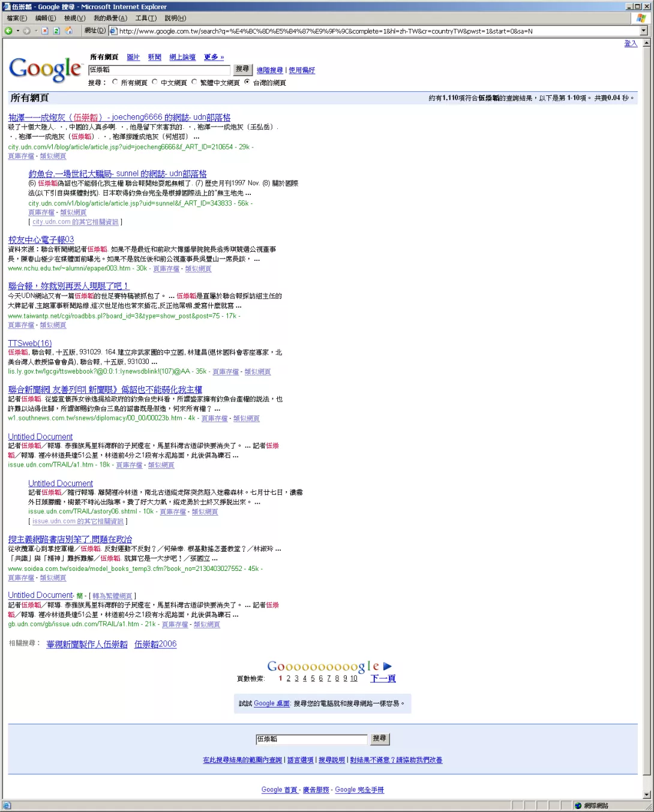
Task: Open 頁庫存檔 link of nchu.edu.tw result
Action: [x=166, y=269]
